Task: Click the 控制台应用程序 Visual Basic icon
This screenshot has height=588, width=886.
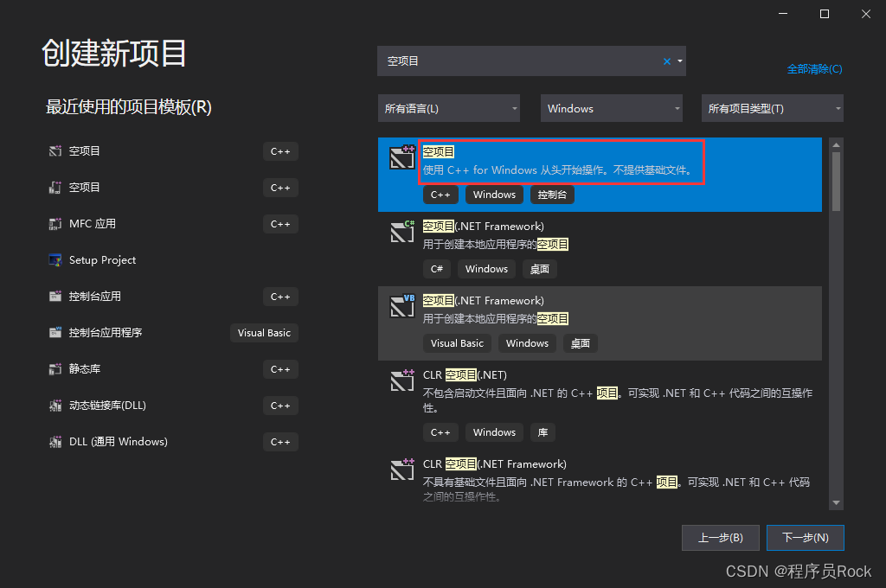Action: pyautogui.click(x=55, y=332)
